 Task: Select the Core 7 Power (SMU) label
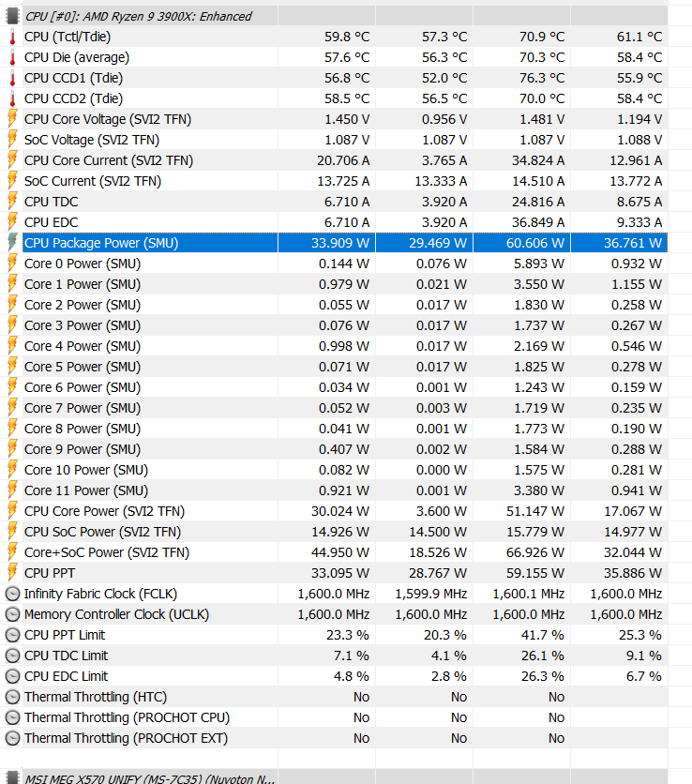tap(83, 408)
